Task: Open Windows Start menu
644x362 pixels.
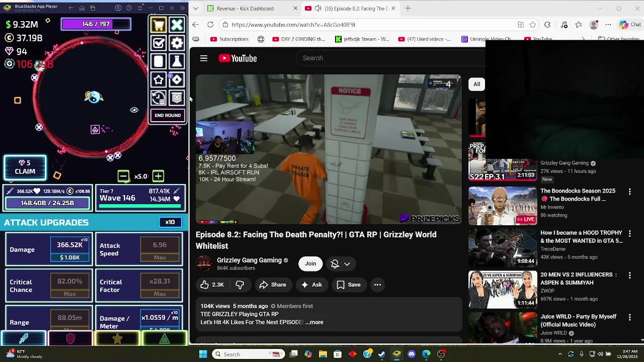Action: click(x=203, y=354)
